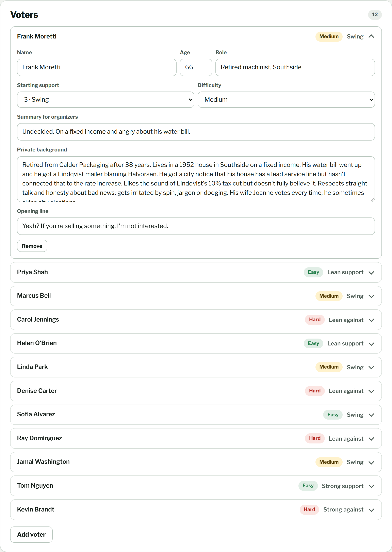
Task: Expand the Marcus Bell row chevron
Action: 371,296
